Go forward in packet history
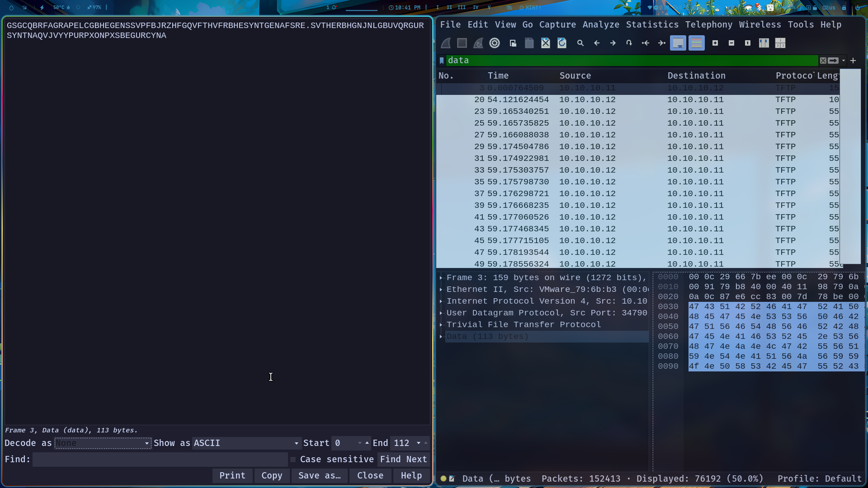 pos(613,43)
